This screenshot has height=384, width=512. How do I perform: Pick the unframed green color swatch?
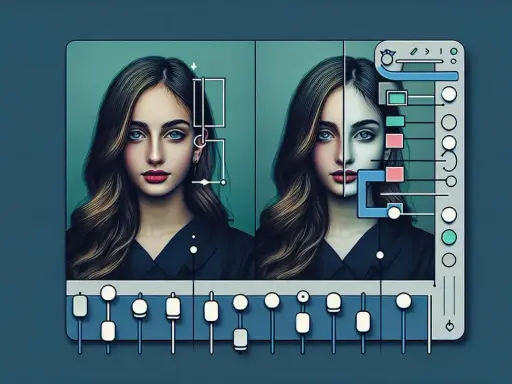click(x=395, y=121)
